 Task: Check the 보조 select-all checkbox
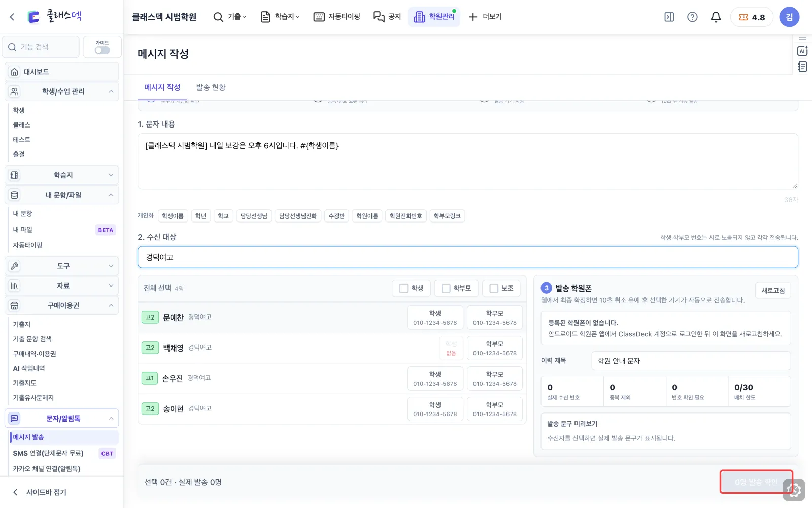click(493, 288)
